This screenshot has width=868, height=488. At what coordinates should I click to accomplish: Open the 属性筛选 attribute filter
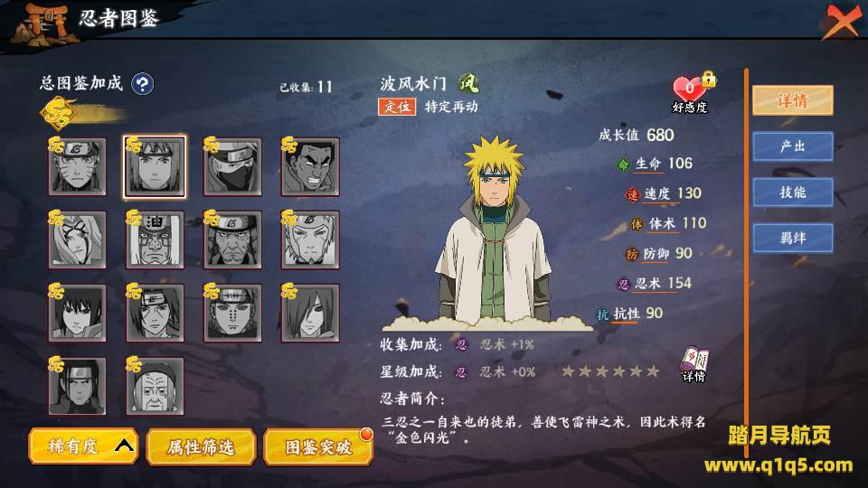pyautogui.click(x=201, y=446)
